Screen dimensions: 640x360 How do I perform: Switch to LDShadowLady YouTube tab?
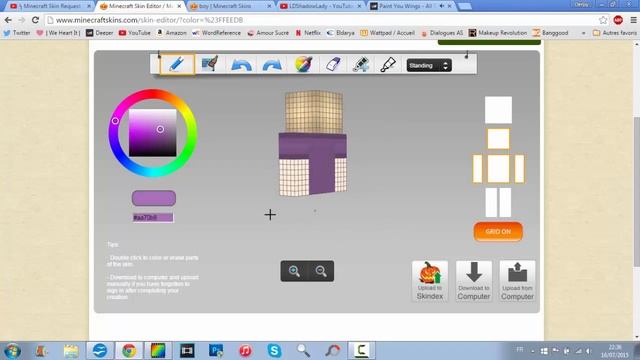coord(320,6)
